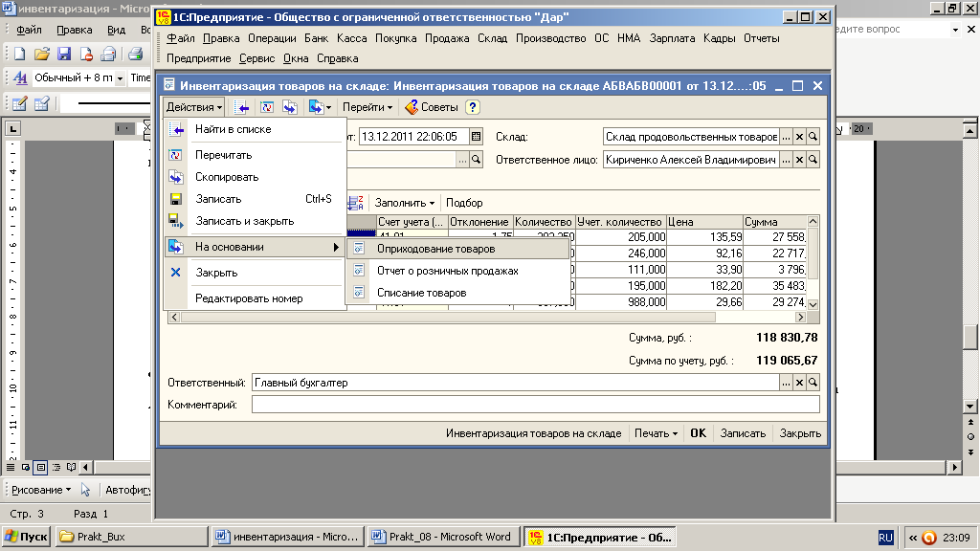The width and height of the screenshot is (980, 551).
Task: Click magnifier icon in Ответственный row
Action: tap(813, 383)
